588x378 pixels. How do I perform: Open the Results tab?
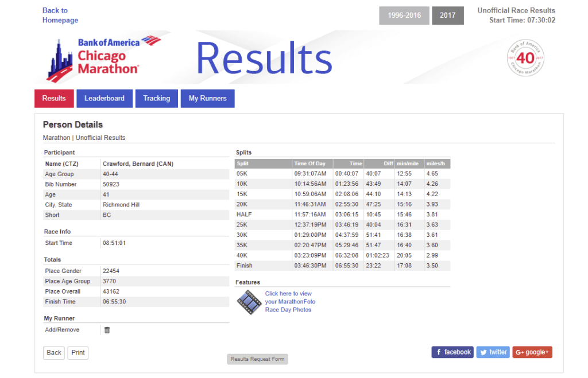tap(54, 99)
